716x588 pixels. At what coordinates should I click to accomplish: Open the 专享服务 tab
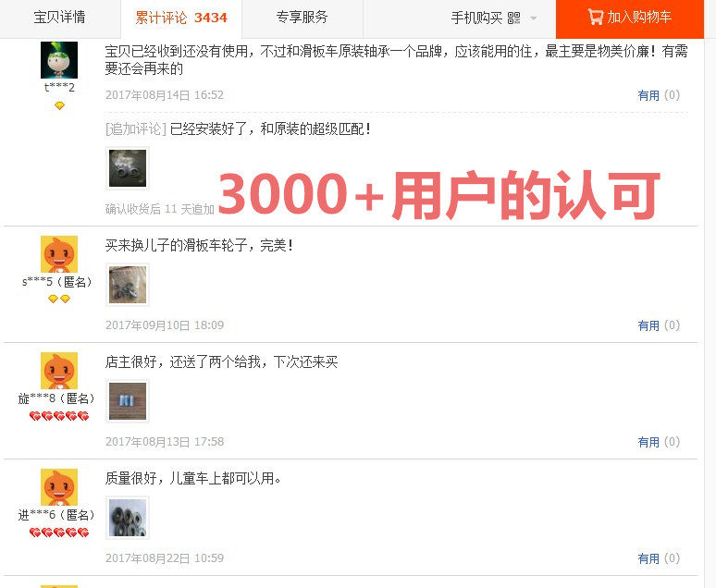(302, 18)
